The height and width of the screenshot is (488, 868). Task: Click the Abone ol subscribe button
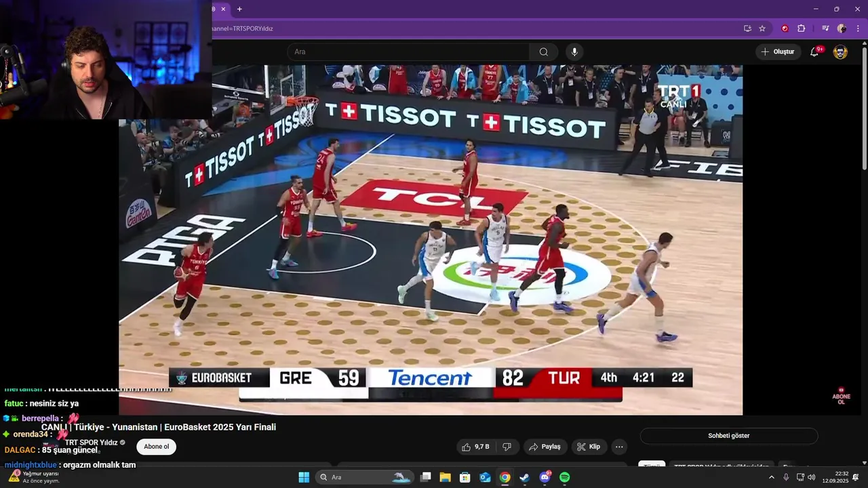(x=156, y=447)
